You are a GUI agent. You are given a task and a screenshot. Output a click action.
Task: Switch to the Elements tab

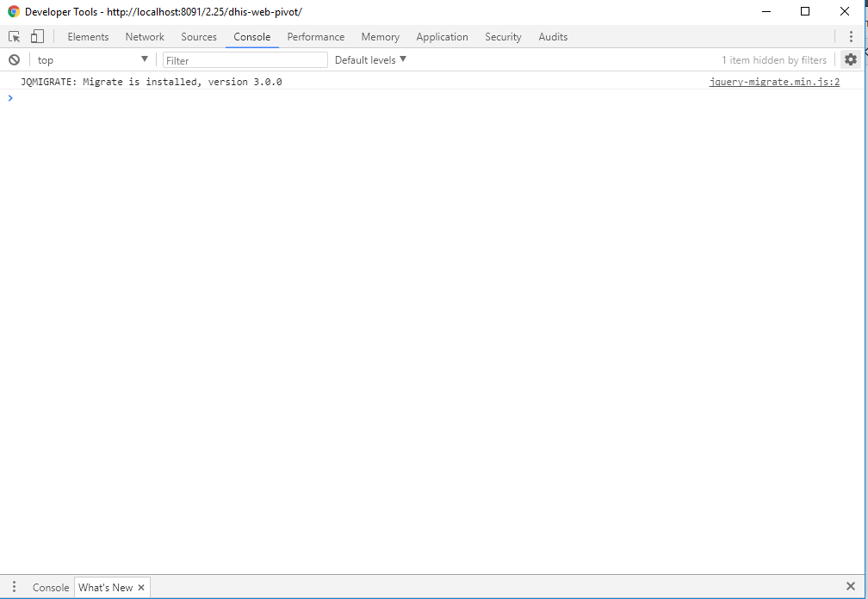(88, 37)
